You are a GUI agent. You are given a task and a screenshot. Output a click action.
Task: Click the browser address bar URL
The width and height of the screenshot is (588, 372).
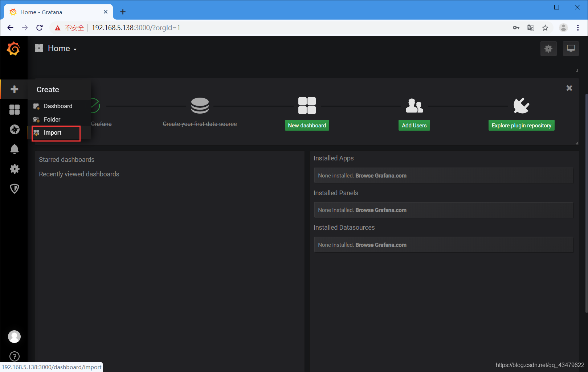pyautogui.click(x=136, y=28)
